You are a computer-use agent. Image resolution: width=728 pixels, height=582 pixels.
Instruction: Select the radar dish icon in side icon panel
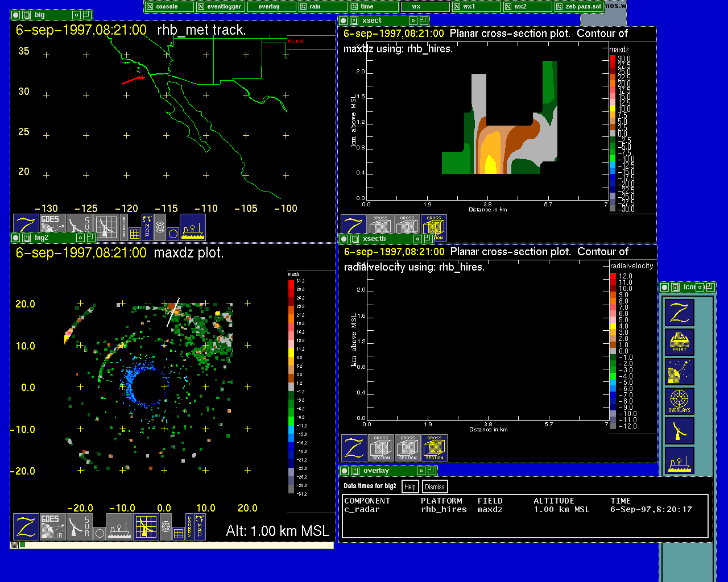click(680, 431)
